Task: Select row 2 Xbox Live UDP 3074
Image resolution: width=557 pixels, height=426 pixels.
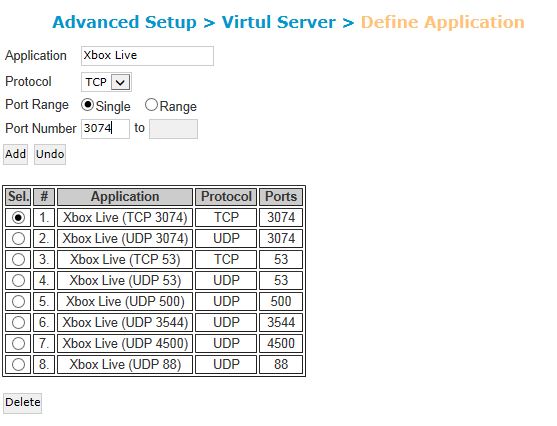Action: pyautogui.click(x=18, y=238)
